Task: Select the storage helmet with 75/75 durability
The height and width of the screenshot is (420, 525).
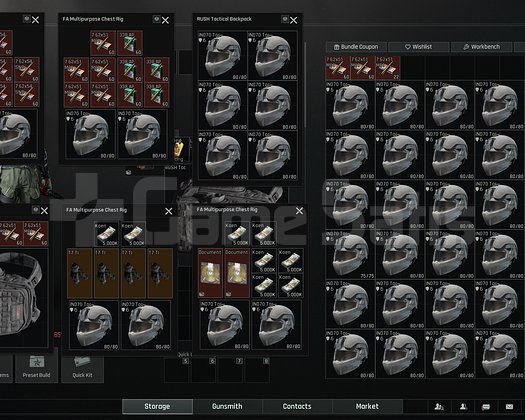Action: click(350, 255)
